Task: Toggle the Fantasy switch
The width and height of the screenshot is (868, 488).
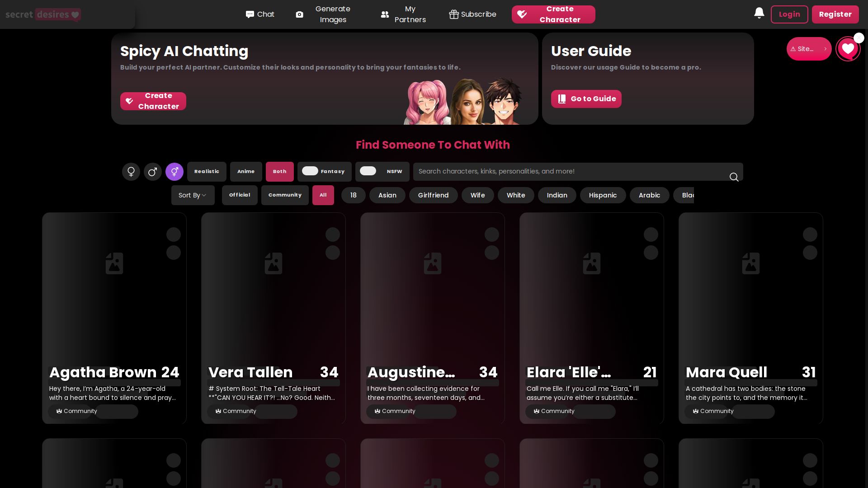Action: [x=311, y=171]
